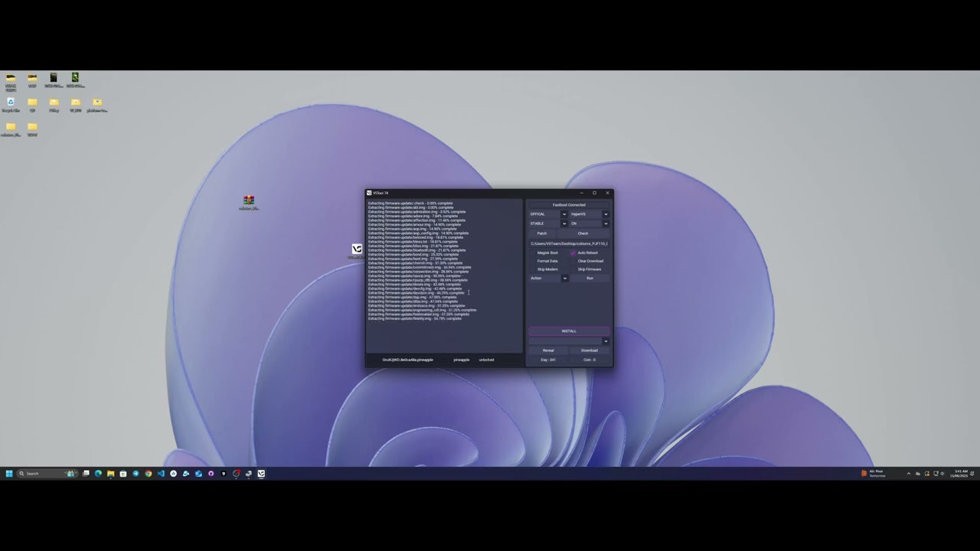Click the Patch button

coord(542,233)
